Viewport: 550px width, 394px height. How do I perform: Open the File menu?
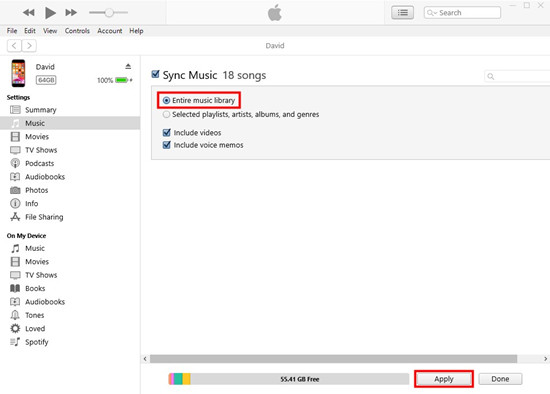12,31
